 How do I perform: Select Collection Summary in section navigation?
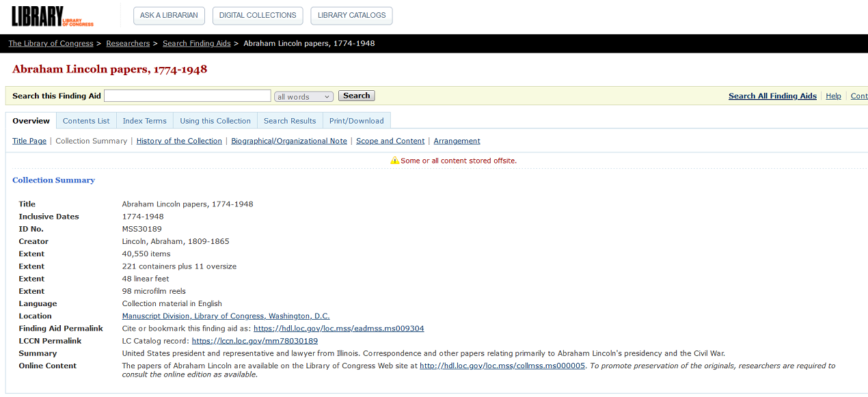[x=91, y=141]
